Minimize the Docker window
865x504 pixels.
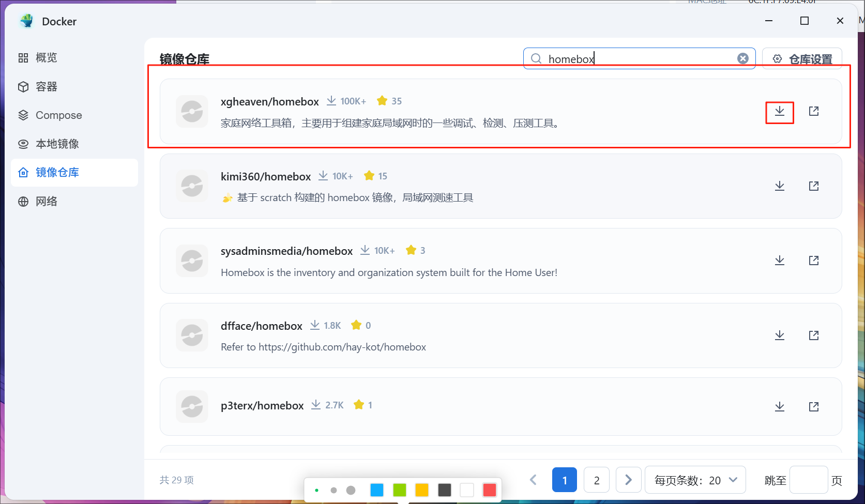pyautogui.click(x=769, y=21)
